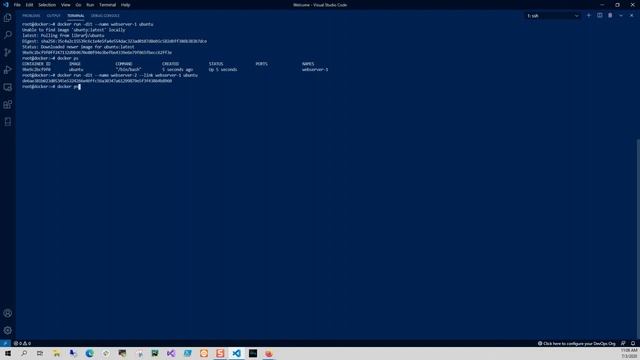Click 'webserver-1' under the NAMES column
Screen dimensions: 640x360
pyautogui.click(x=315, y=69)
